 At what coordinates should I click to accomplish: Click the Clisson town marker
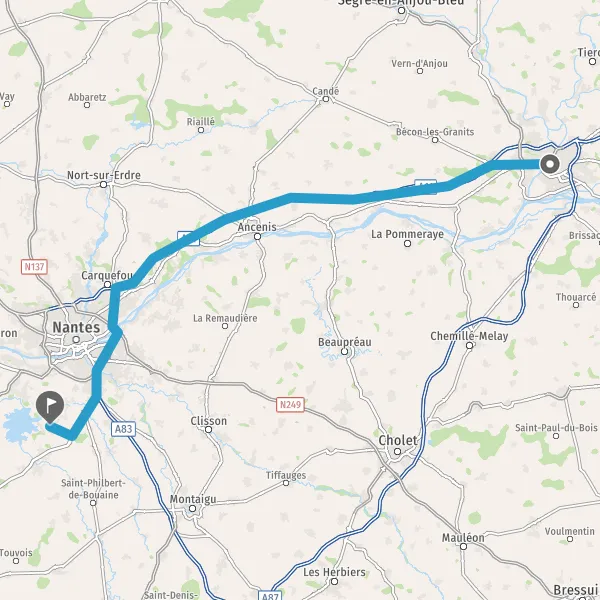[x=209, y=429]
